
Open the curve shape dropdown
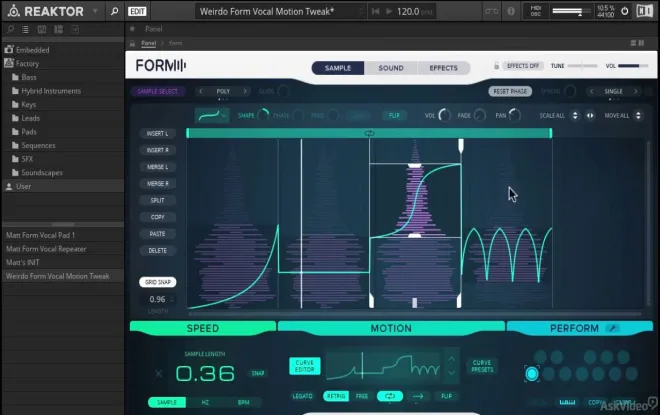click(212, 115)
